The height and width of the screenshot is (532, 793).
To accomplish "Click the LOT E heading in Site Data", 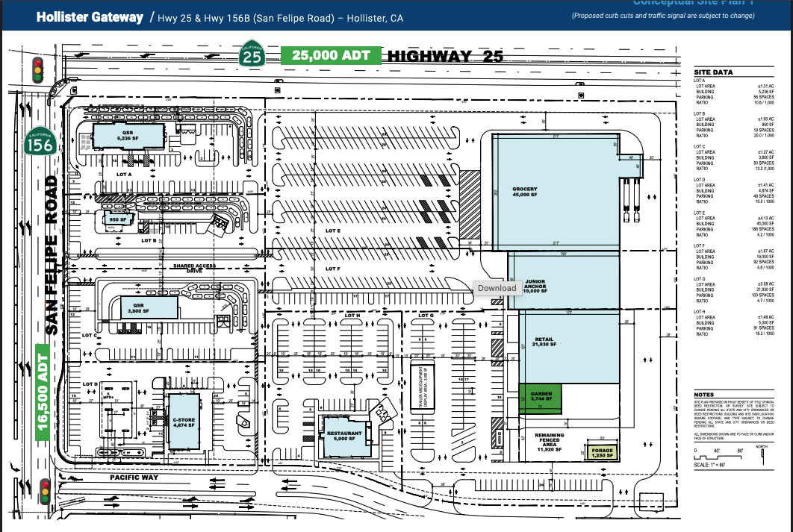I will point(700,213).
